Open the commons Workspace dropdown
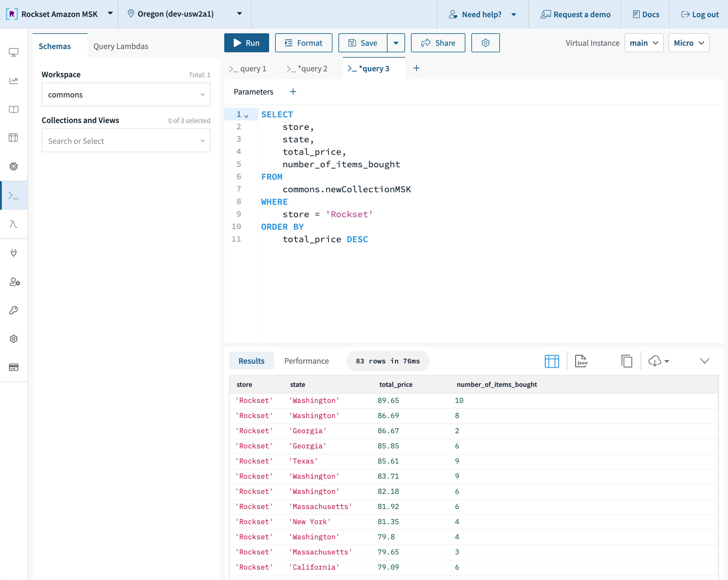 [x=125, y=95]
